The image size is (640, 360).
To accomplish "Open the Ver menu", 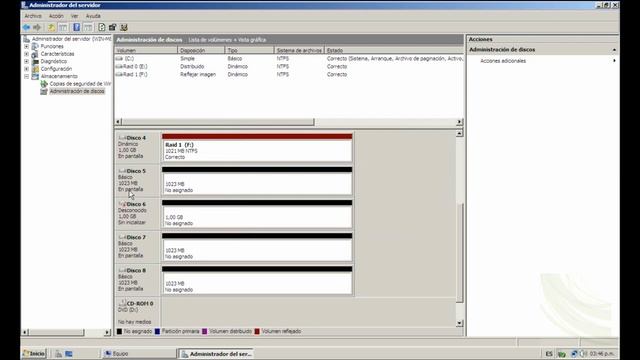I will point(74,16).
